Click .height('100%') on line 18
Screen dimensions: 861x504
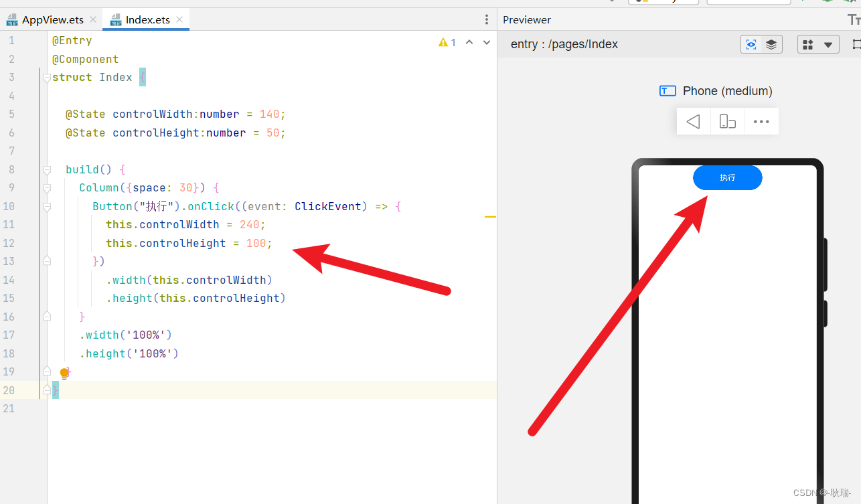tap(129, 353)
